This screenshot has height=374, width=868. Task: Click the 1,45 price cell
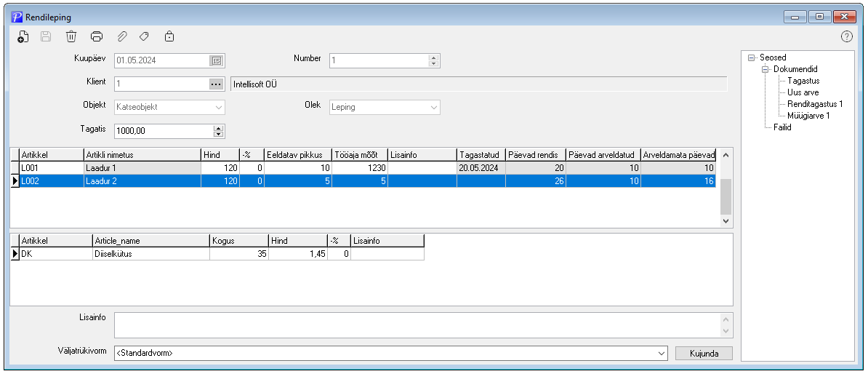click(x=298, y=254)
